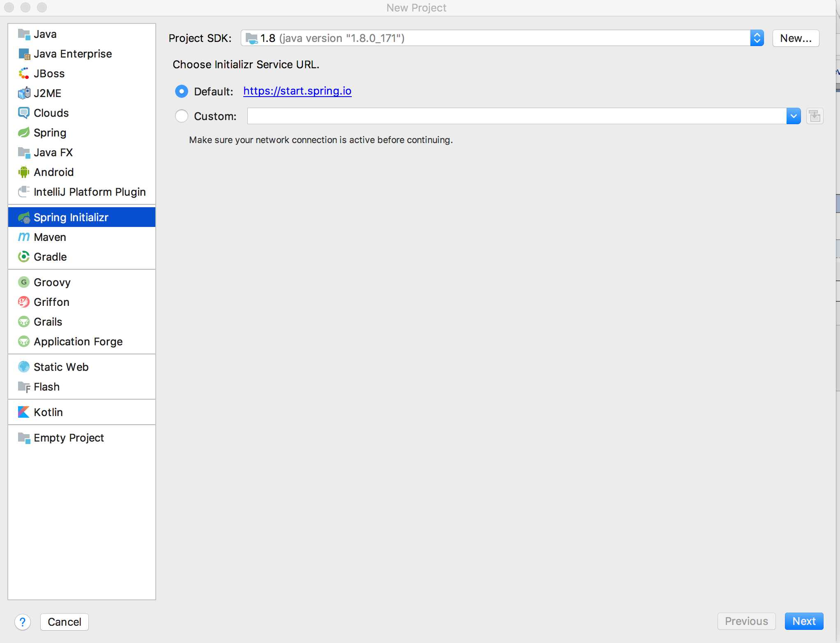Select Maven project type label

pyautogui.click(x=50, y=237)
